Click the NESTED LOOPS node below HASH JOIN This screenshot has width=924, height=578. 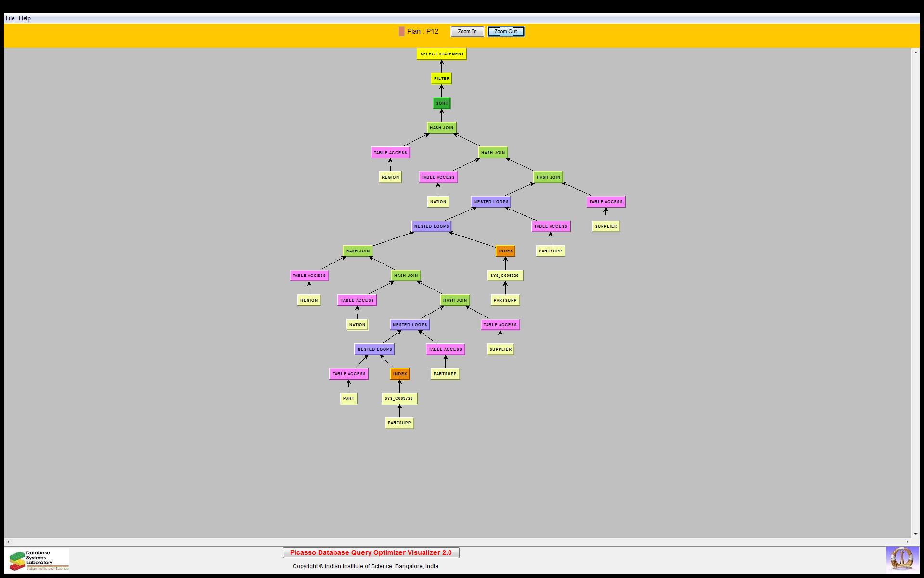491,202
